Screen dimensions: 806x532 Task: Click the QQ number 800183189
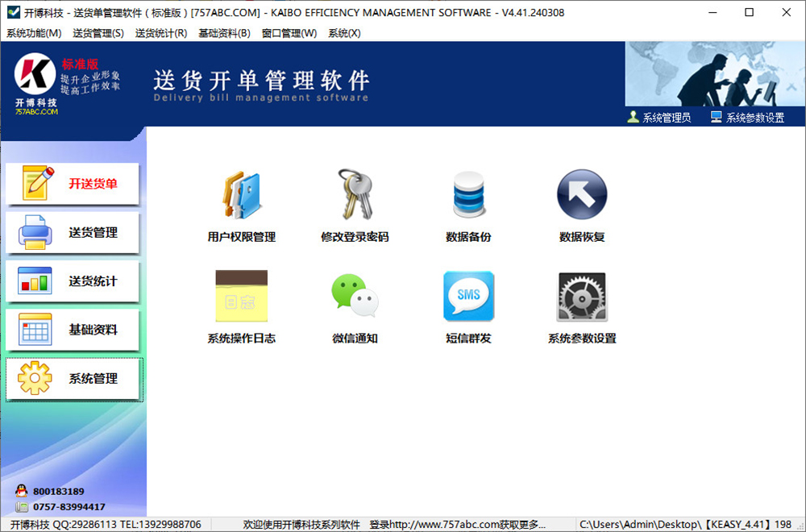[59, 492]
